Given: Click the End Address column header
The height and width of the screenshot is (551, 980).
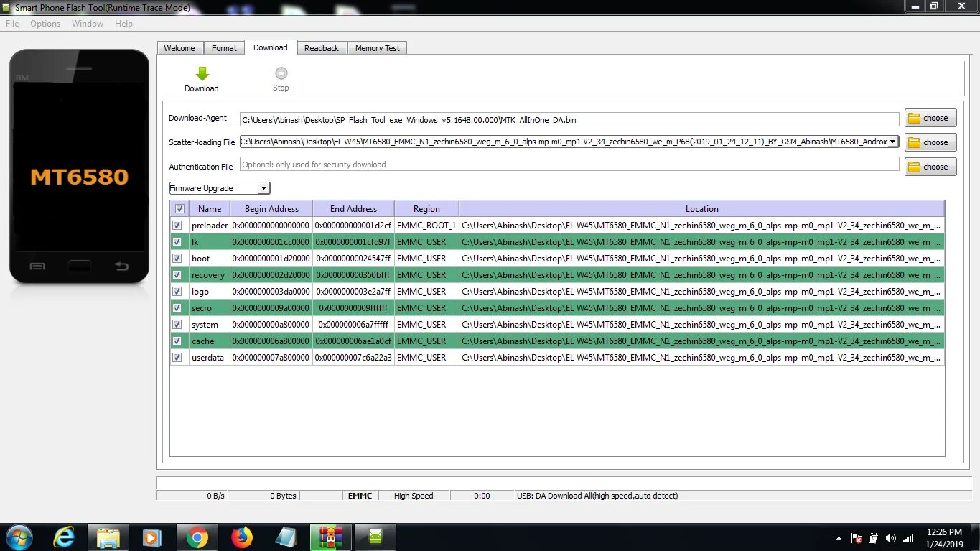Looking at the screenshot, I should (x=353, y=209).
